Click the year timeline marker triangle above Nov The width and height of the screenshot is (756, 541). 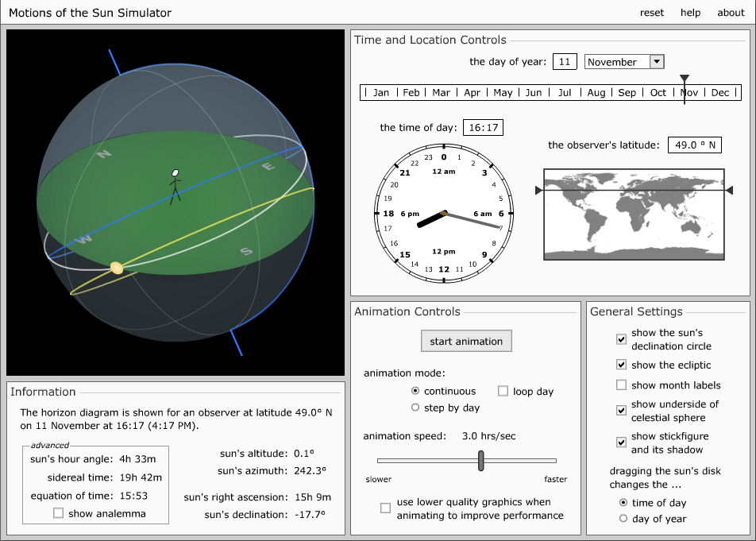pos(685,79)
